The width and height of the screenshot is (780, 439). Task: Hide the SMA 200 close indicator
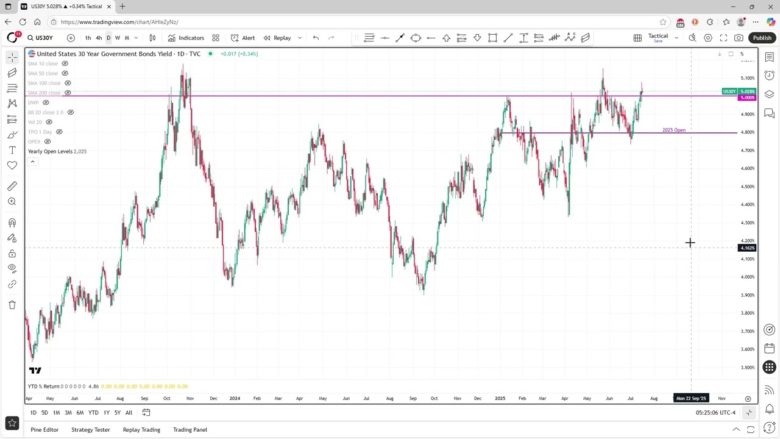pyautogui.click(x=68, y=93)
